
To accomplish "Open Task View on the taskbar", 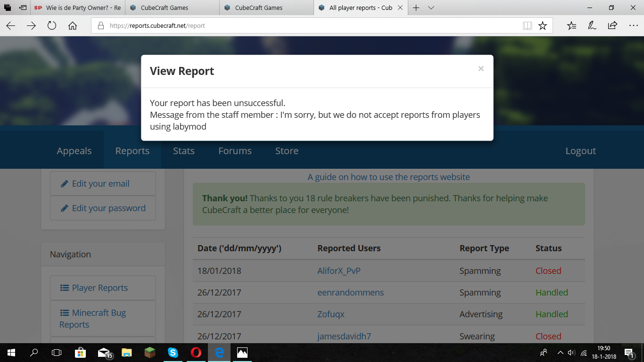I will [57, 353].
